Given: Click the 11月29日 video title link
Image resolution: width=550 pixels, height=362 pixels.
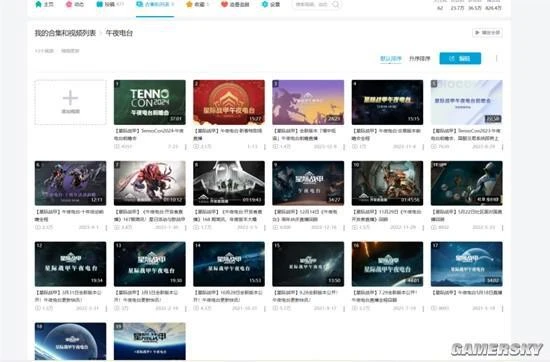Looking at the screenshot, I should [387, 215].
